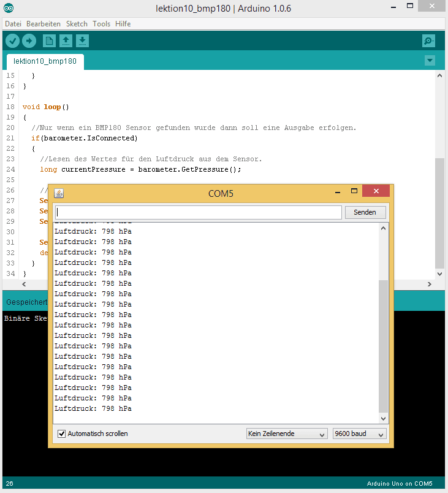Open the Kein Zeilenende dropdown
The image size is (448, 493).
pyautogui.click(x=287, y=434)
